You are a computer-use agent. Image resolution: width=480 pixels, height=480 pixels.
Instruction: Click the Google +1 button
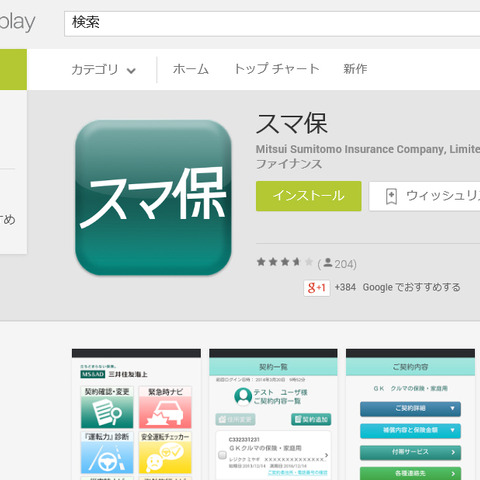pos(316,288)
